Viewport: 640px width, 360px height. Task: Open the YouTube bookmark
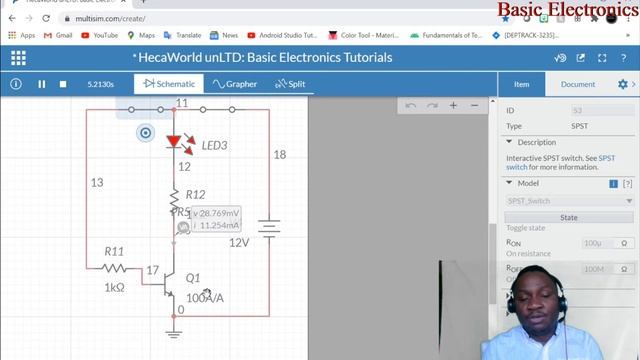coord(100,36)
